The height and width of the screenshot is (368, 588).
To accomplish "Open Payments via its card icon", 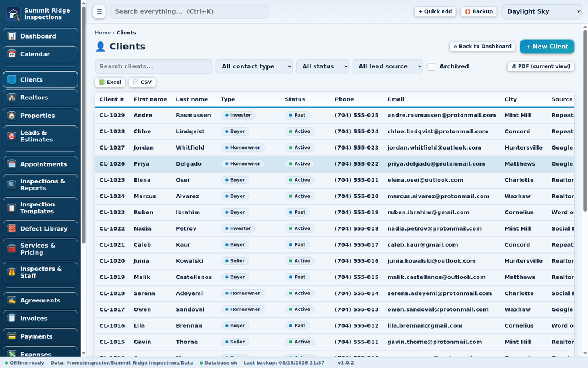I will [x=12, y=336].
